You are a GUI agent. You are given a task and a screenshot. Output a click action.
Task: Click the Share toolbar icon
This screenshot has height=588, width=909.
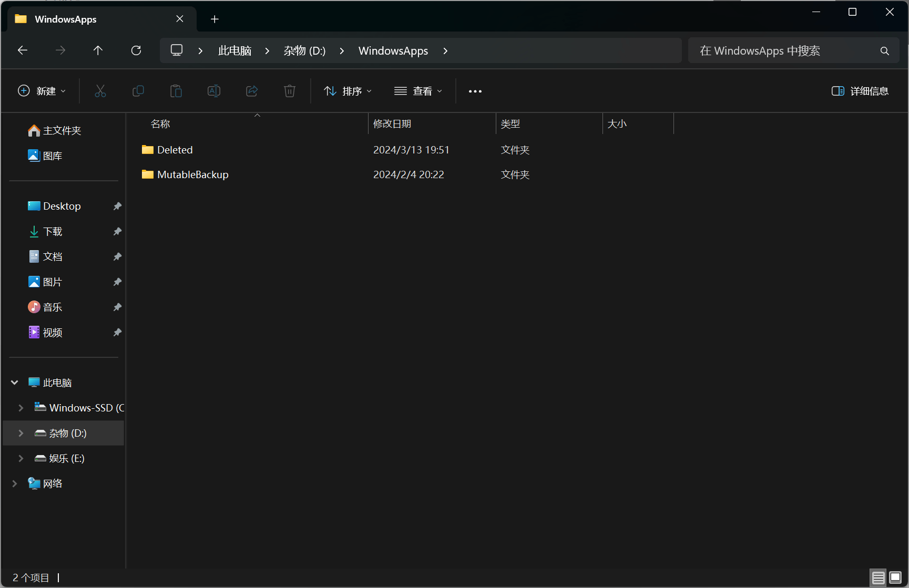pos(252,91)
